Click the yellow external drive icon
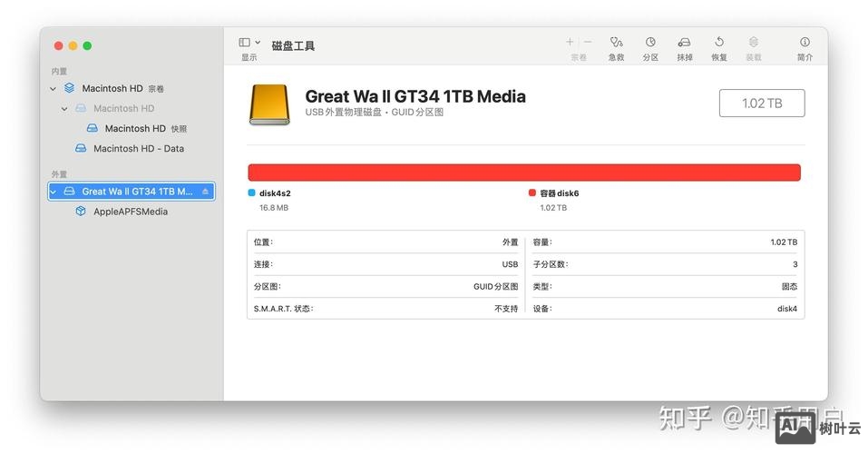The height and width of the screenshot is (454, 868). coord(269,104)
